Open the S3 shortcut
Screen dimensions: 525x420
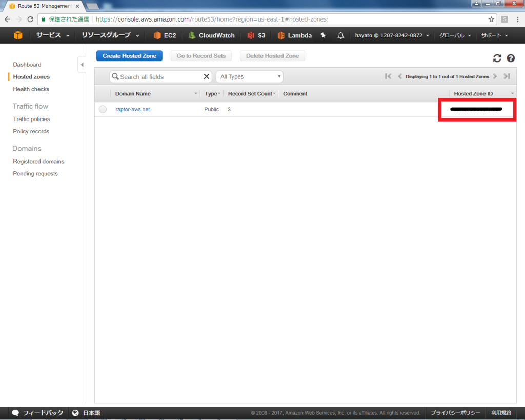click(256, 35)
